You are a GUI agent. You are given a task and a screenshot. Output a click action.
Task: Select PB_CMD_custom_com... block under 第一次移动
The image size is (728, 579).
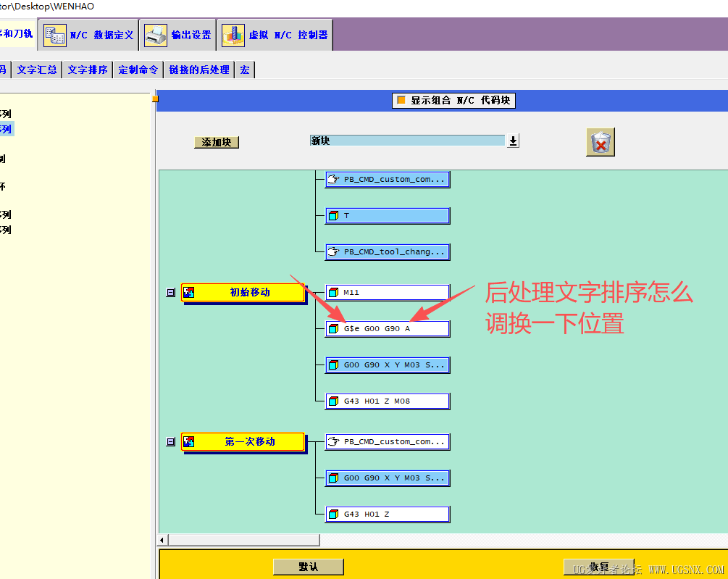pos(388,441)
